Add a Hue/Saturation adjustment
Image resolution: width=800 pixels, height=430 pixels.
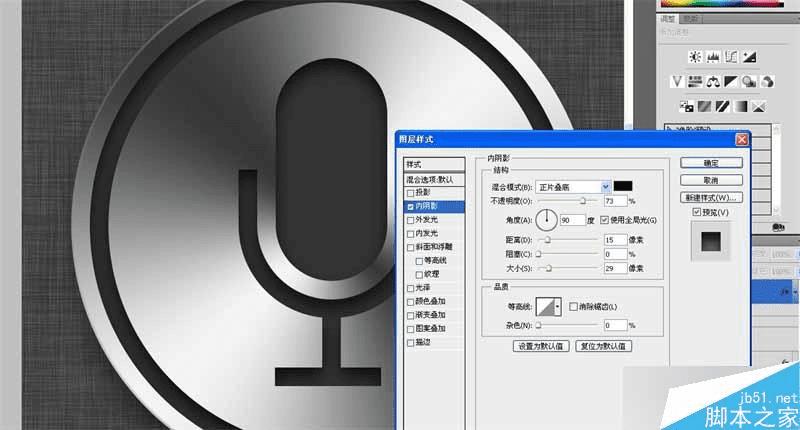(x=695, y=82)
